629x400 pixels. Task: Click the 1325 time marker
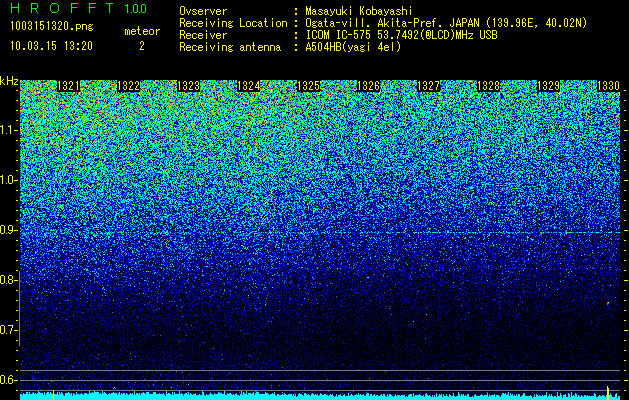308,86
